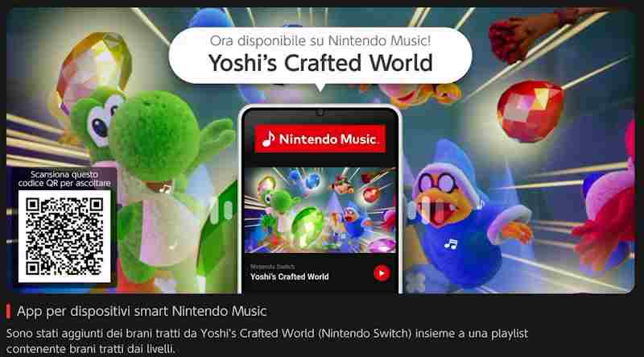Screen dimensions: 644x357
Task: Click 'App per dispositivi smart Nintendo Music' heading
Action: [142, 311]
